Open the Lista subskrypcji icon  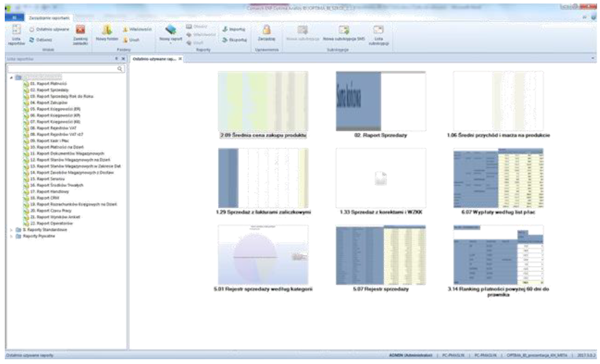[x=380, y=33]
